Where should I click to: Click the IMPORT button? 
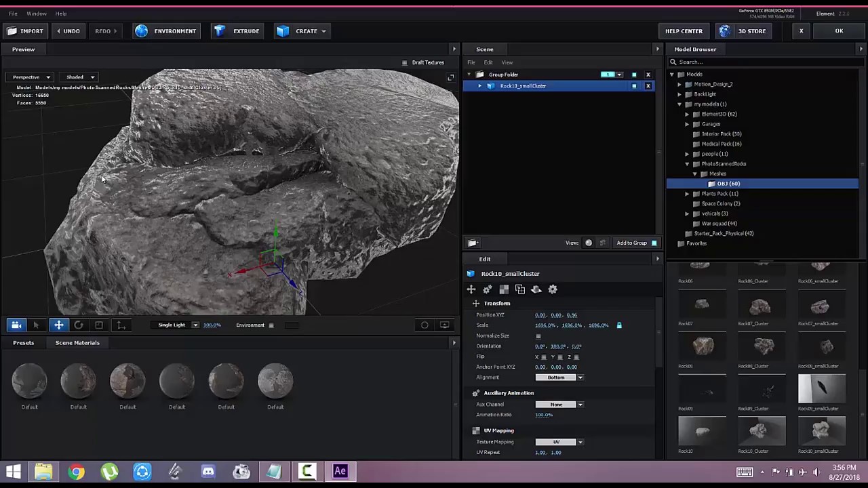(x=25, y=31)
